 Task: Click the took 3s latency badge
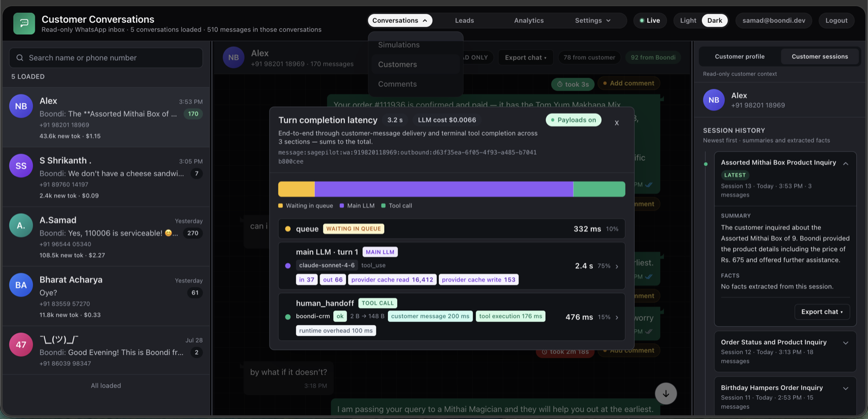tap(573, 84)
